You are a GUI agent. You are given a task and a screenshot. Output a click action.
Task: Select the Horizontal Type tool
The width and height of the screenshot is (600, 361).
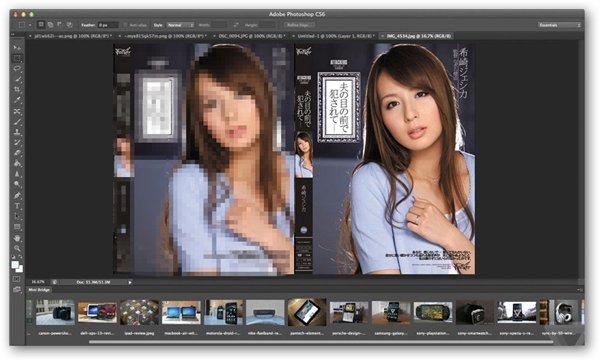17,206
